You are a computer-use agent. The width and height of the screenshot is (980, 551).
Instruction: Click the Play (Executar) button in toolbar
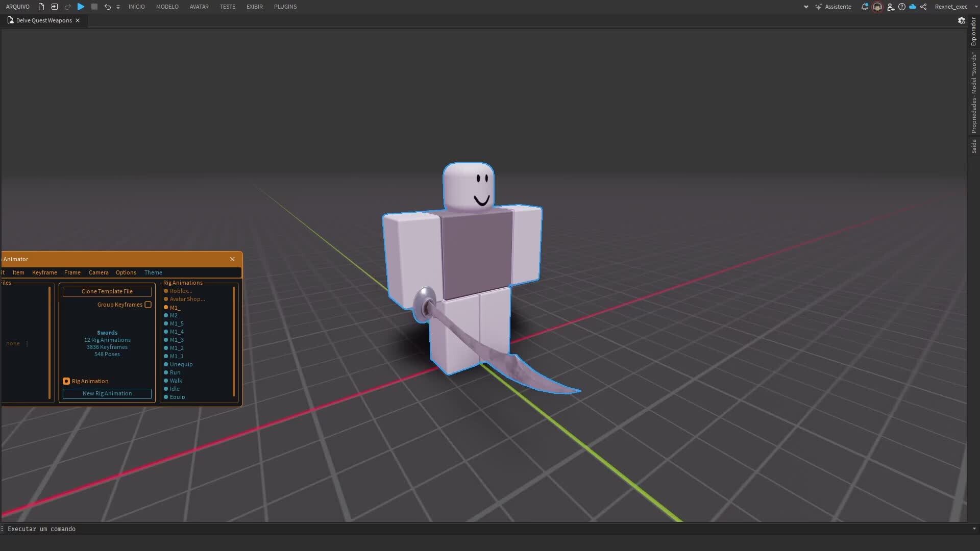[x=81, y=7]
